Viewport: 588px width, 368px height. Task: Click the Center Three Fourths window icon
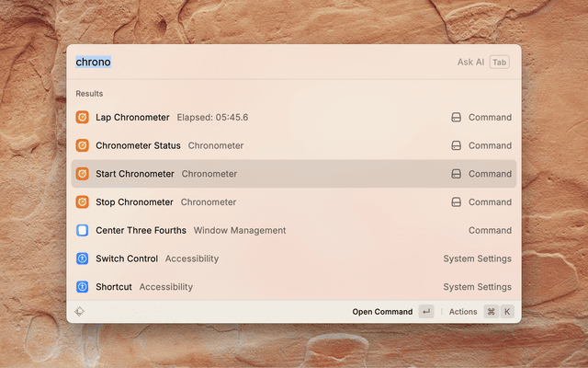click(x=83, y=231)
